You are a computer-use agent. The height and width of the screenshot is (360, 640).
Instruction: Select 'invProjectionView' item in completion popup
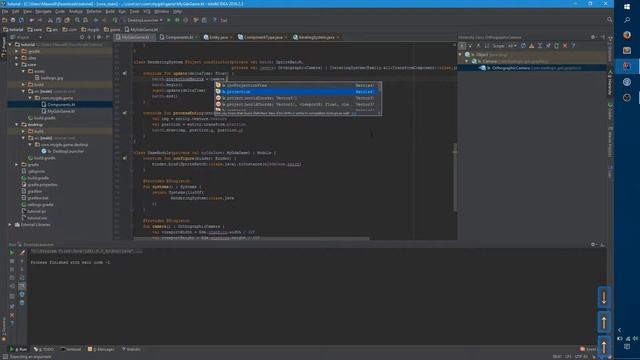coord(297,85)
